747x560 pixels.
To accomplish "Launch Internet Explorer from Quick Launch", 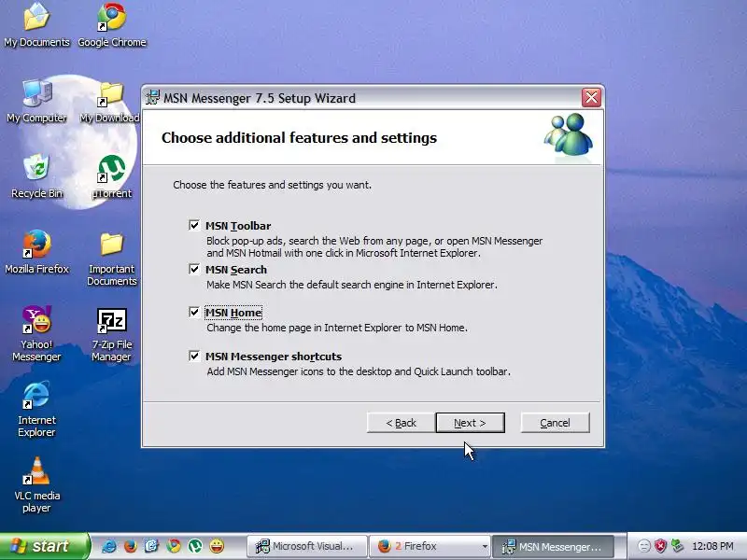I will [108, 546].
